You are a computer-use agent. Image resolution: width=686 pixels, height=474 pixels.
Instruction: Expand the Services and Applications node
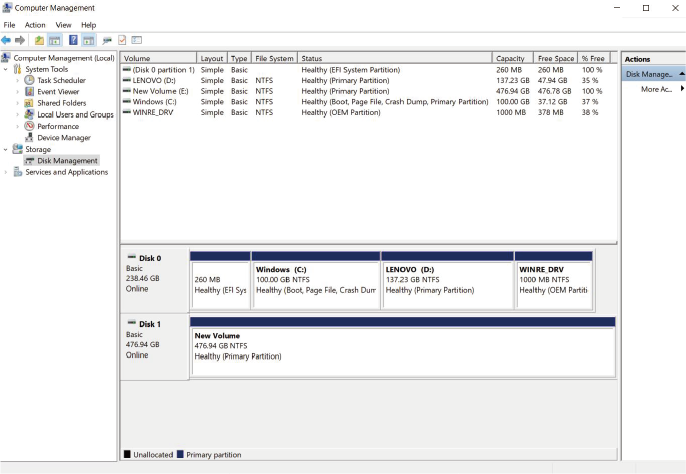6,172
